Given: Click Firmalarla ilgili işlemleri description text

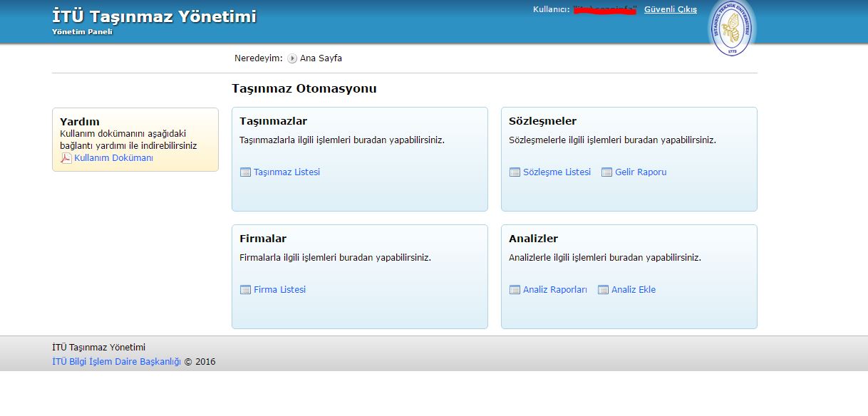Looking at the screenshot, I should point(335,258).
